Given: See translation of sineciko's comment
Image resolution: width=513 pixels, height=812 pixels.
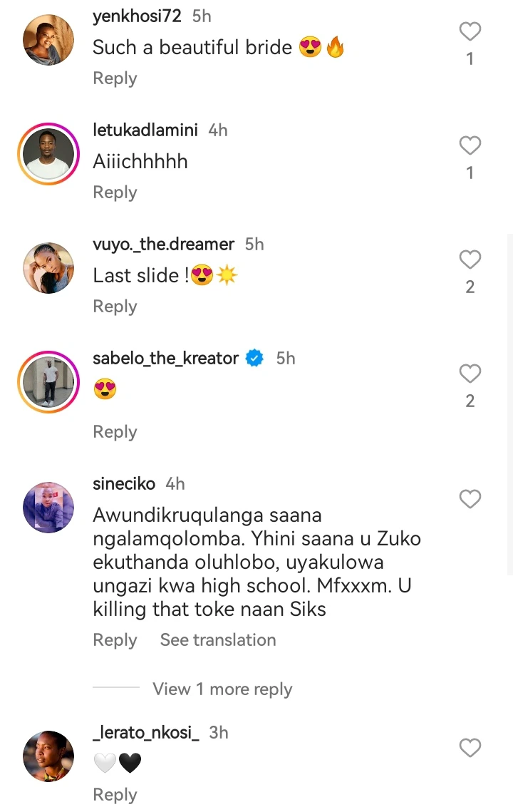Looking at the screenshot, I should [217, 640].
